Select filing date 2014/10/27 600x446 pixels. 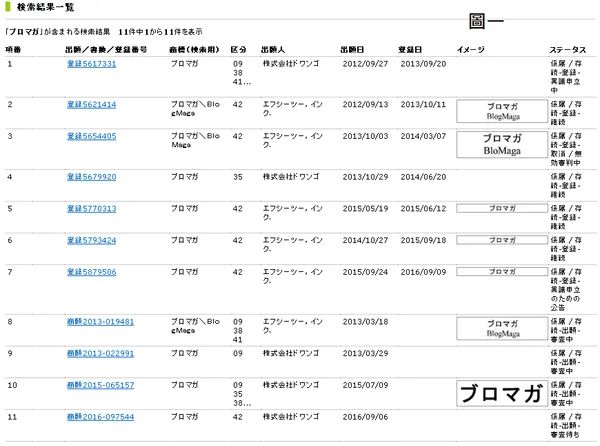365,241
